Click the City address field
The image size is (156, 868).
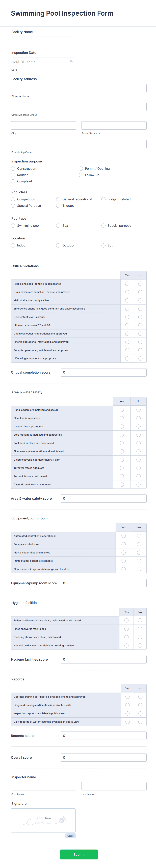click(x=43, y=125)
